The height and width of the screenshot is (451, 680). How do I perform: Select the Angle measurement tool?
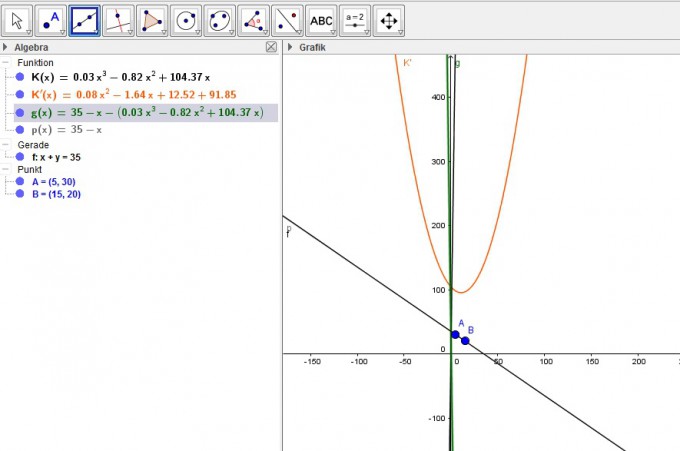254,19
